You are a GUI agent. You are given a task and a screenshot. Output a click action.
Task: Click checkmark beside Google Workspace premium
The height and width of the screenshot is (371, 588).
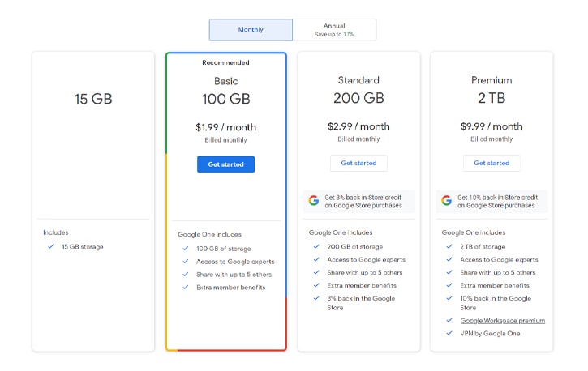click(x=449, y=321)
